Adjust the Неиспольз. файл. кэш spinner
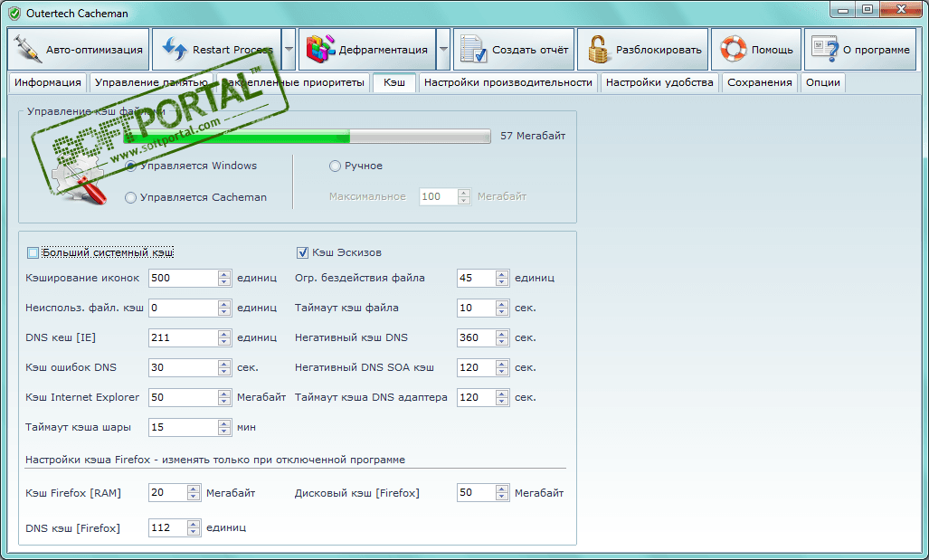This screenshot has width=929, height=560. pyautogui.click(x=224, y=308)
